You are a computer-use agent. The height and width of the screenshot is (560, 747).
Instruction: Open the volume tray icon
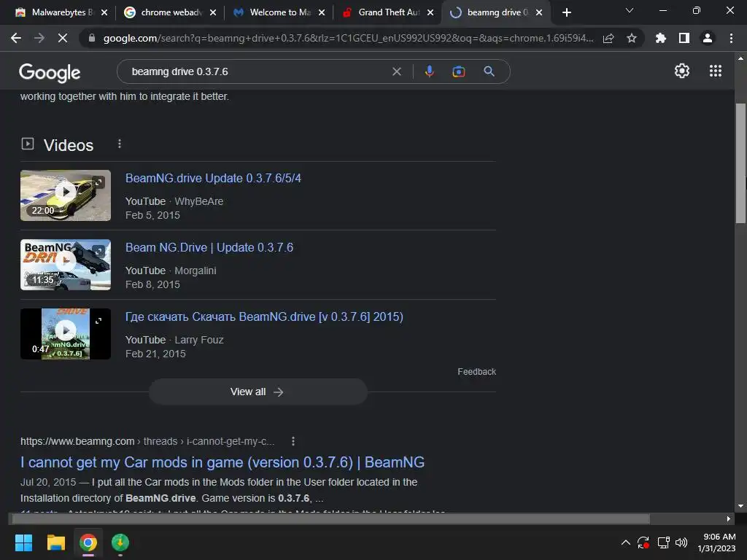[x=682, y=542]
